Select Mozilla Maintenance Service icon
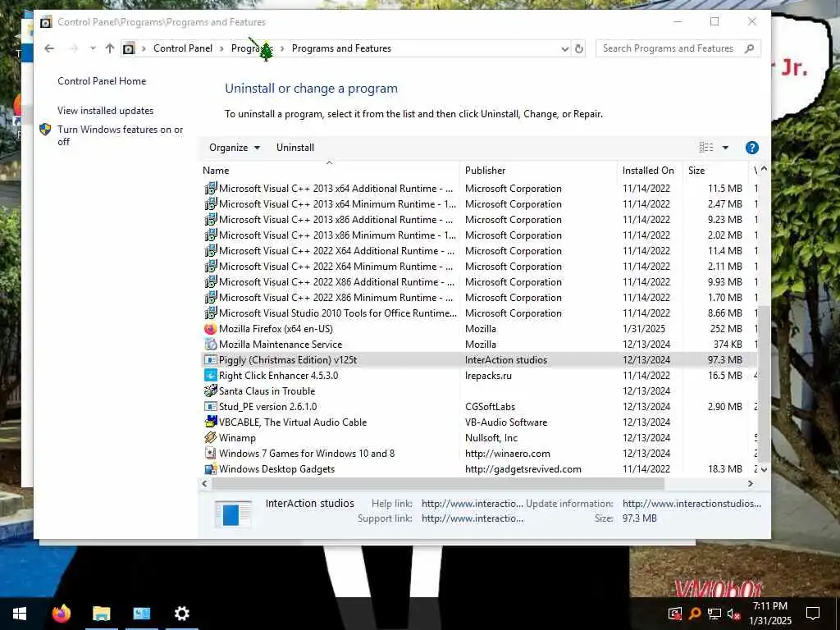840x630 pixels. tap(211, 345)
